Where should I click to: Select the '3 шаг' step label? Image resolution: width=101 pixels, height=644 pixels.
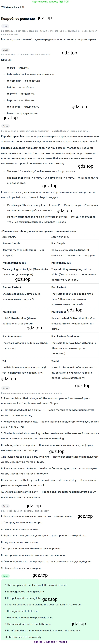coord(5,126)
